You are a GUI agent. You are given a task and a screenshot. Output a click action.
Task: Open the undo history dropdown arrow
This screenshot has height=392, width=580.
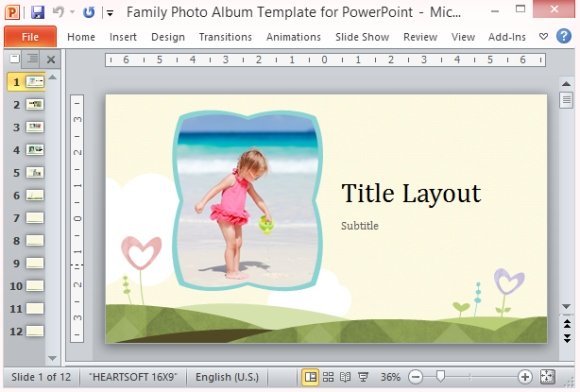click(x=72, y=12)
